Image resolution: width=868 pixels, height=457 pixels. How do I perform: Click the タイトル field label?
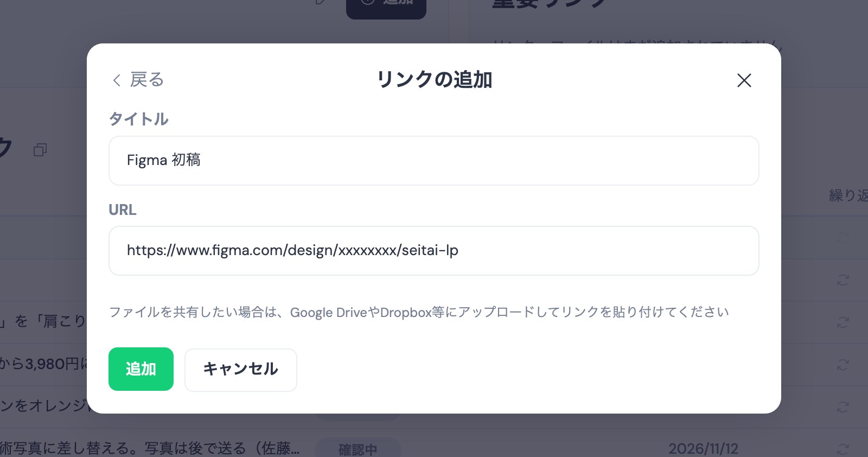138,119
